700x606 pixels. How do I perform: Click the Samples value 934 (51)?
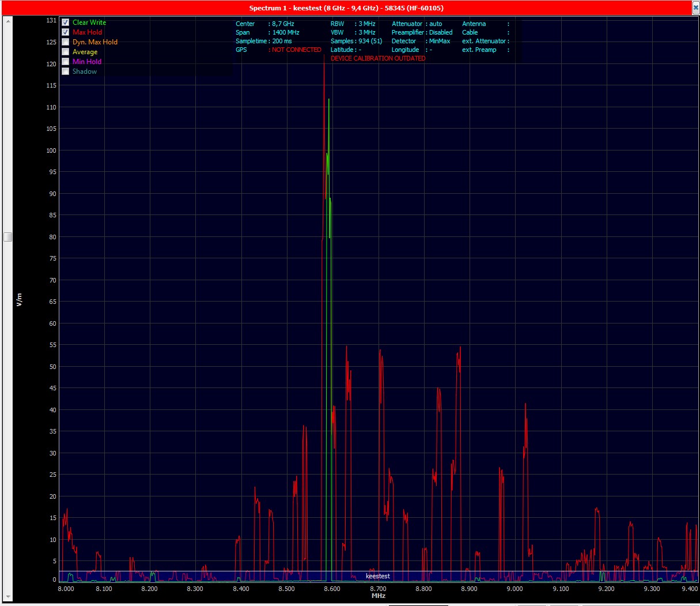[370, 41]
